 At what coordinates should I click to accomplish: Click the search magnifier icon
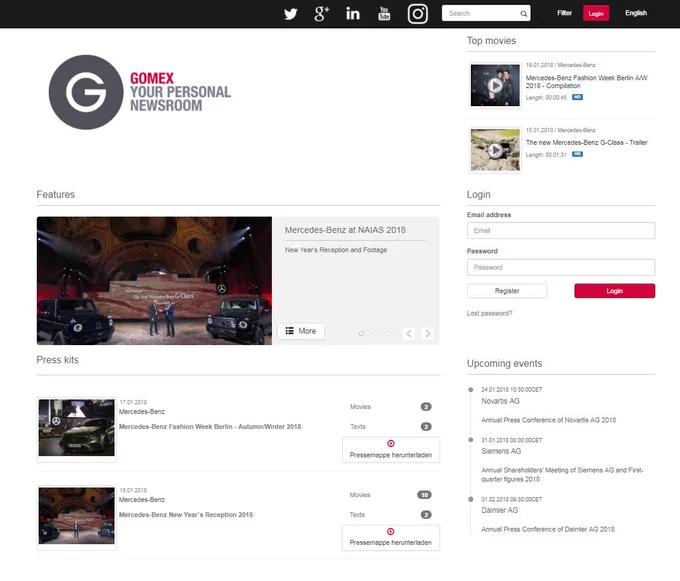tap(523, 14)
